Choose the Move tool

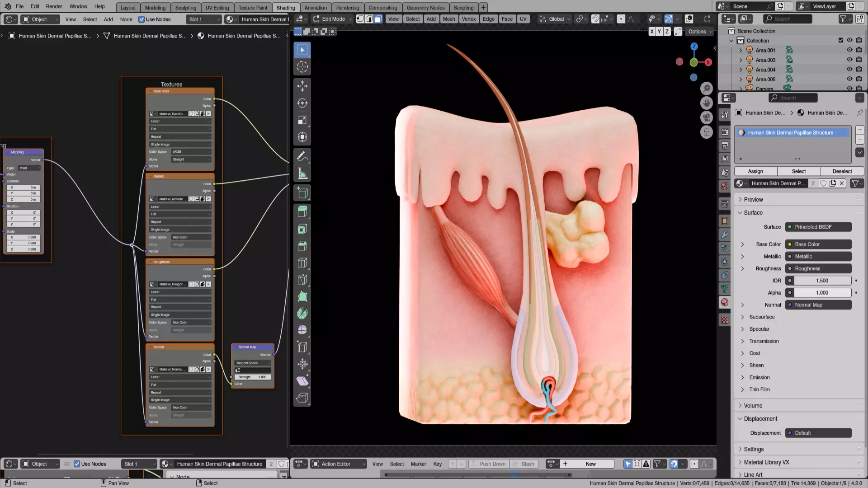point(302,86)
